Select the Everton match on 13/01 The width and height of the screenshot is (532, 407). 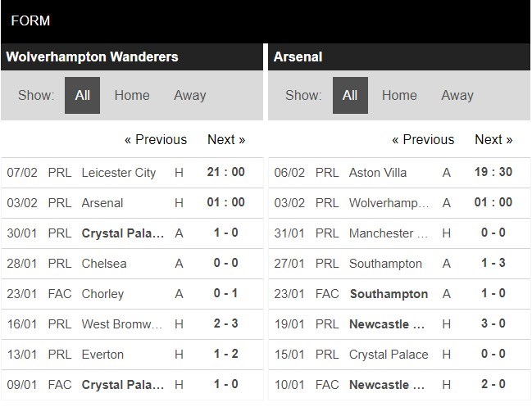(103, 354)
